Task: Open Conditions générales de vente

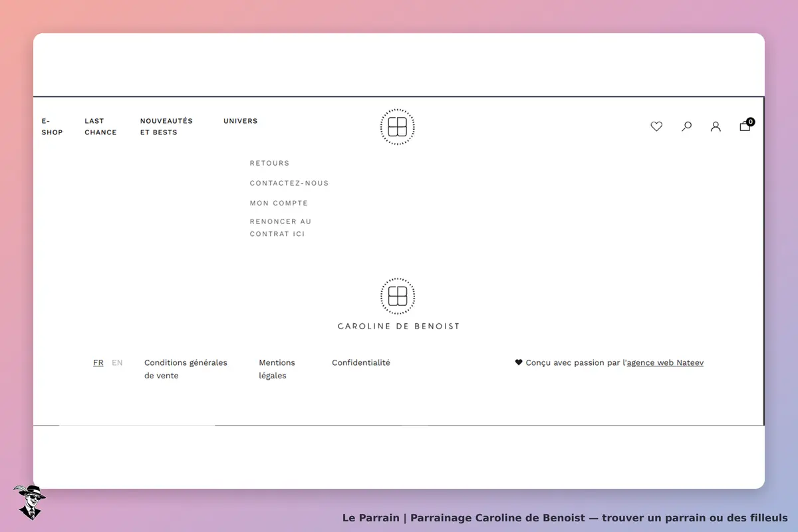Action: click(x=186, y=369)
